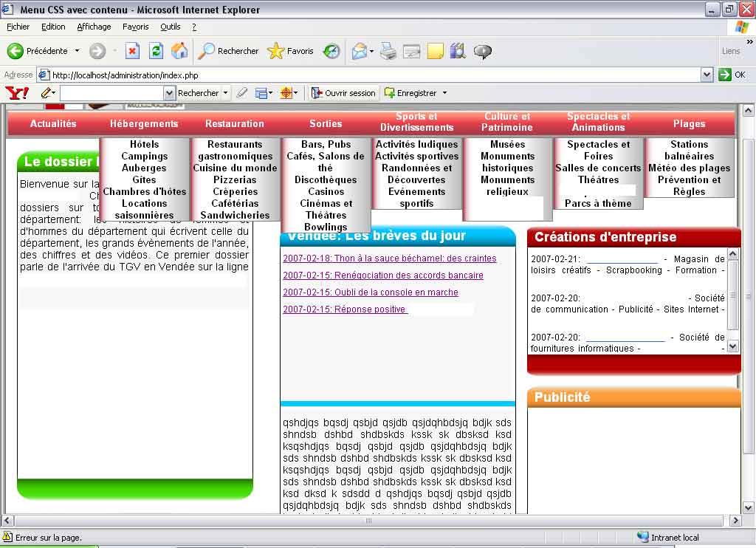Open the Mail envelope icon
This screenshot has height=548, width=756.
click(x=360, y=51)
